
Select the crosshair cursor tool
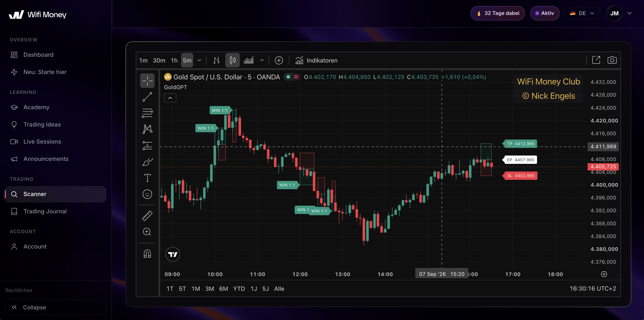[147, 81]
